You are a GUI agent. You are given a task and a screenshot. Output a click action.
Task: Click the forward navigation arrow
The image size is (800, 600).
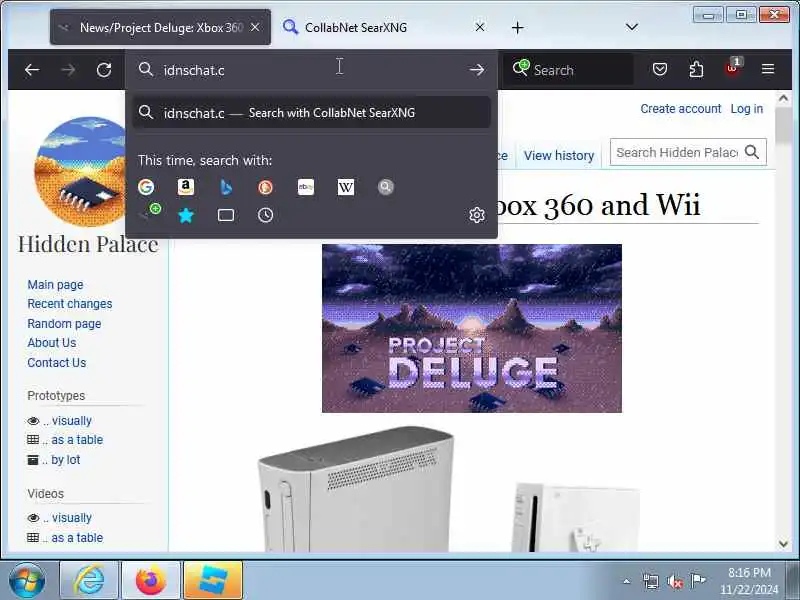68,70
